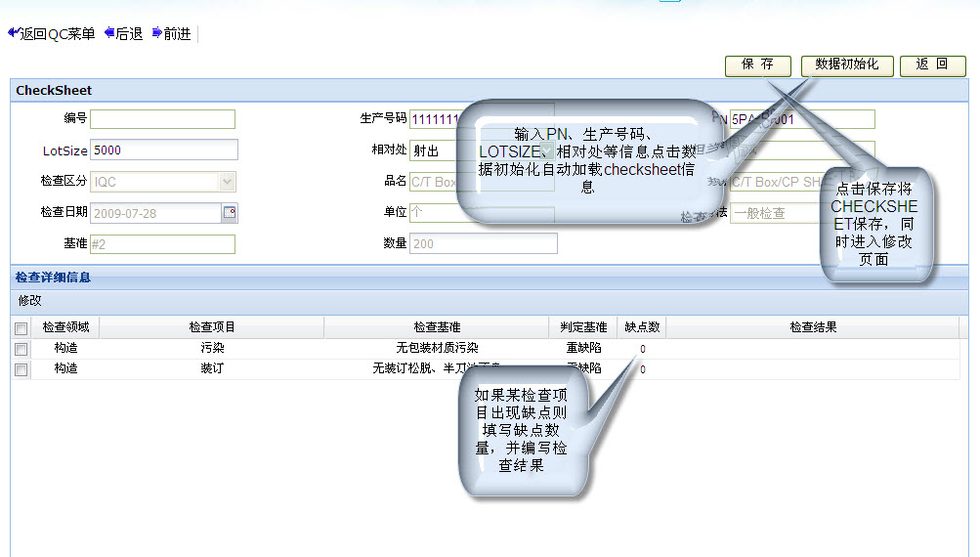Viewport: 980px width, 557px height.
Task: Click the 后退 left arrow icon
Action: coord(109,32)
